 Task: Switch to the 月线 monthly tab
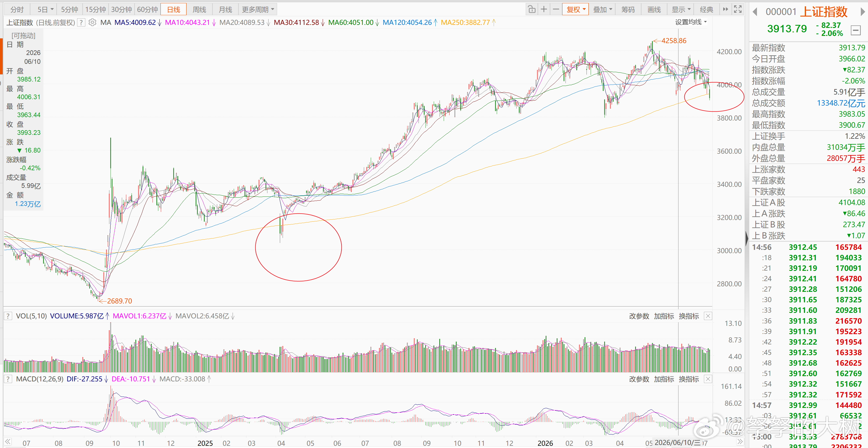point(225,9)
